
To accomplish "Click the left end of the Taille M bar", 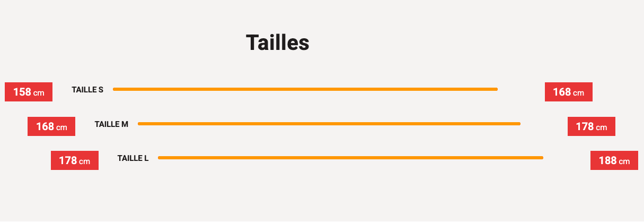I will 140,124.
